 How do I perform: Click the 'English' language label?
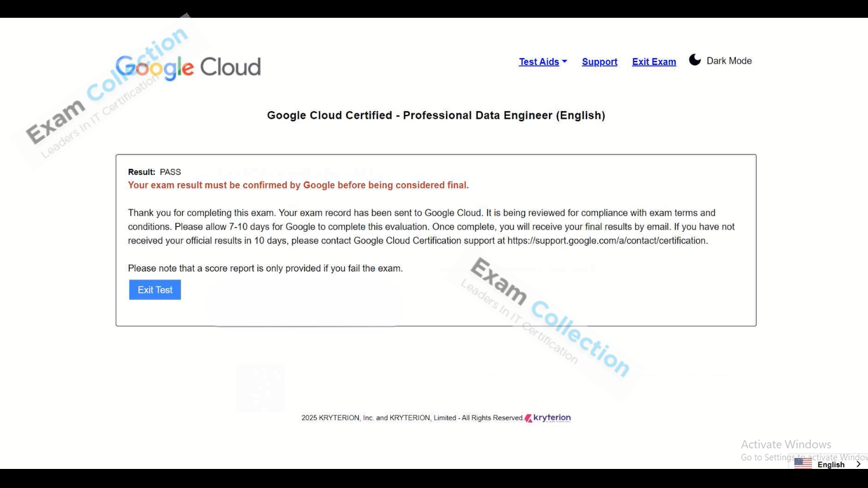(831, 464)
